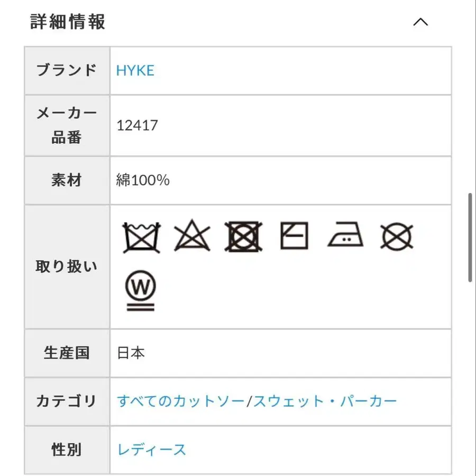Open the スウェット・パーカー category link
The image size is (476, 476).
325,401
